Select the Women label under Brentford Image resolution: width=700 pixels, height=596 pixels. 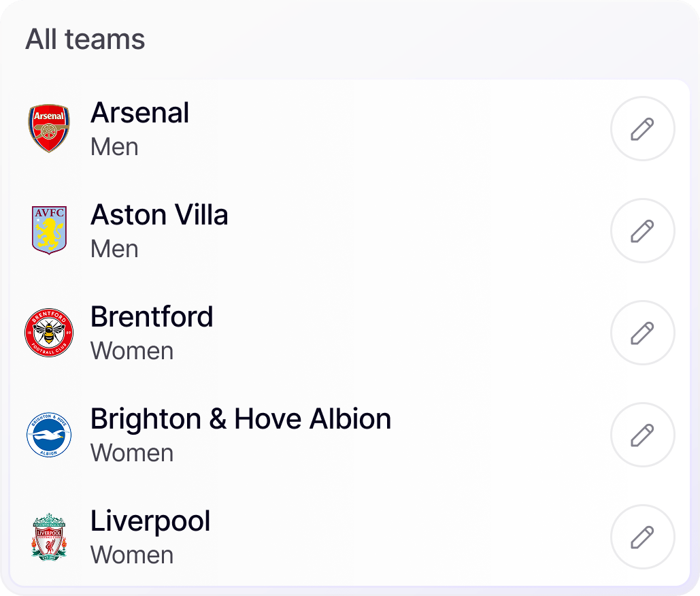tap(132, 351)
